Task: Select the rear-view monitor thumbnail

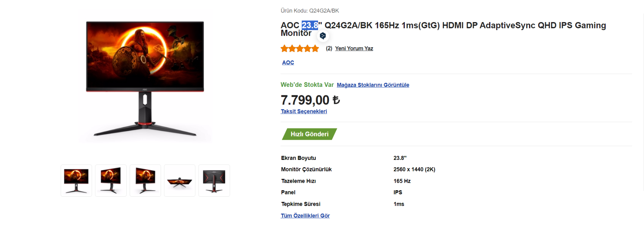Action: click(214, 180)
